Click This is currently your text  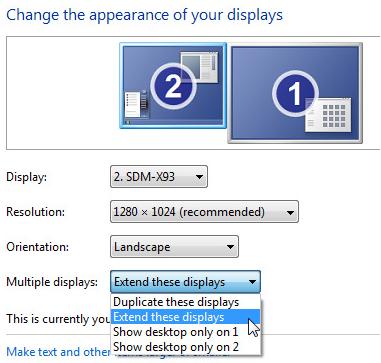point(58,319)
